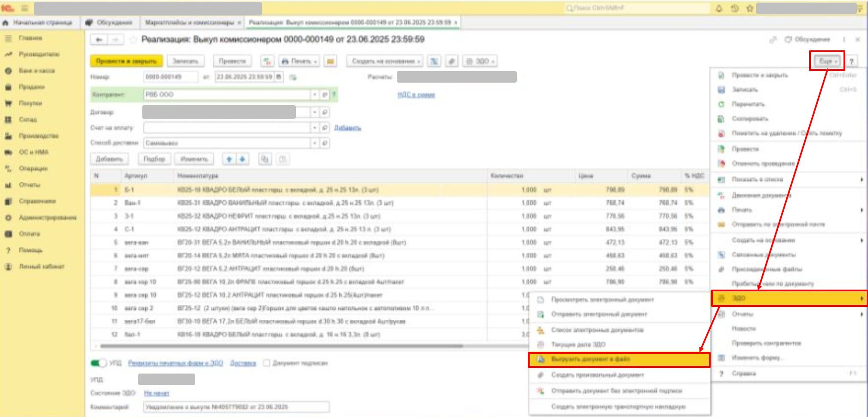Open the ЭДО submenu in Еще menu
The width and height of the screenshot is (868, 417).
789,298
